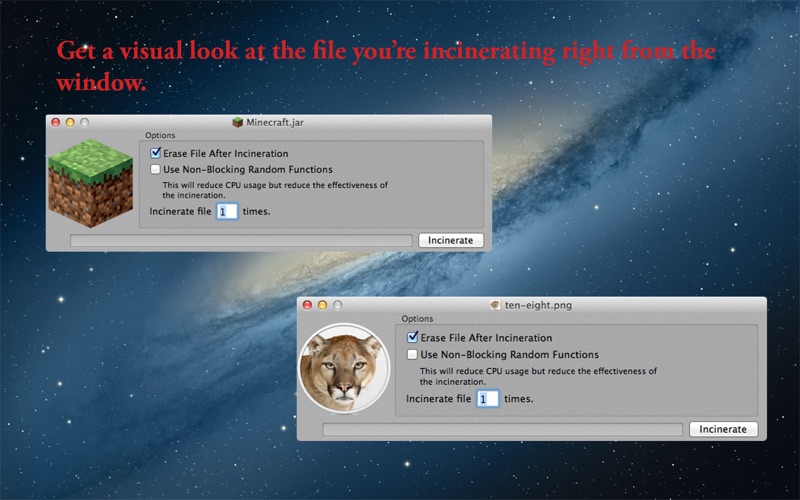Close the ten-eight.png window
The image size is (800, 500).
pyautogui.click(x=307, y=305)
